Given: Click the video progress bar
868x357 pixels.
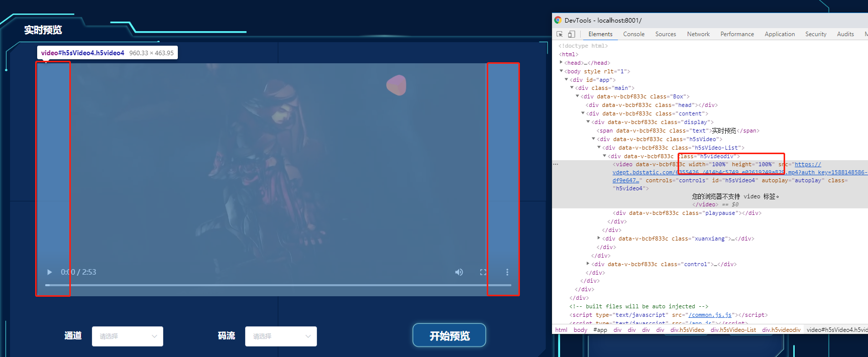Looking at the screenshot, I should (278, 285).
